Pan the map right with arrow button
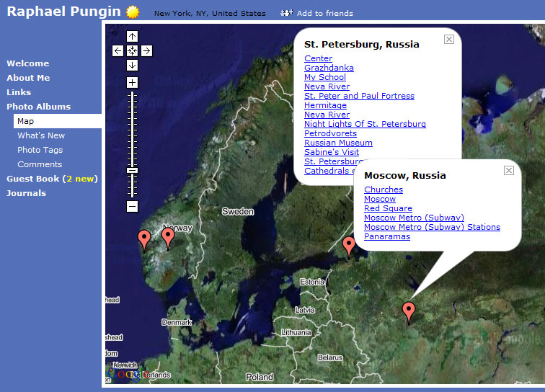The width and height of the screenshot is (545, 392). coord(146,50)
